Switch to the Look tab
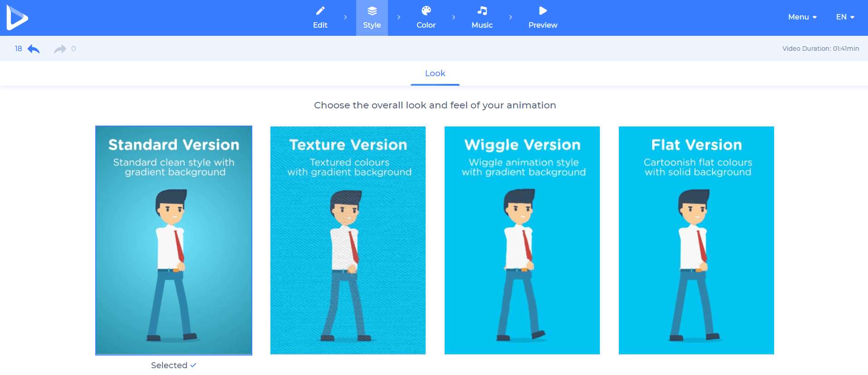 click(435, 73)
